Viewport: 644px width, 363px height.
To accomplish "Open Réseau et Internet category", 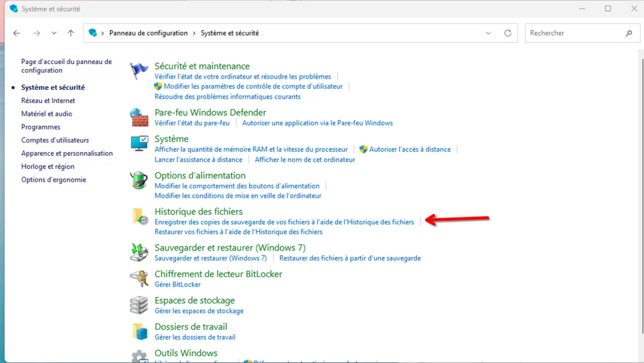I will [48, 101].
